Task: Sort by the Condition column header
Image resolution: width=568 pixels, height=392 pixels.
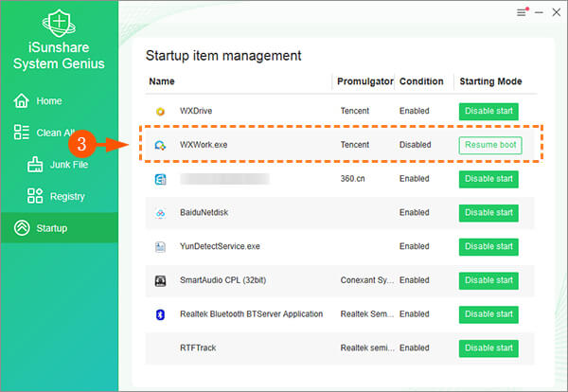Action: pos(421,81)
